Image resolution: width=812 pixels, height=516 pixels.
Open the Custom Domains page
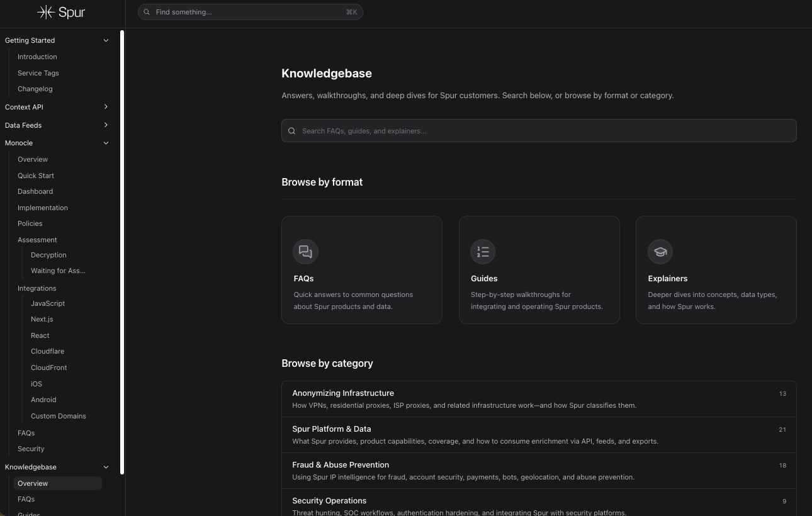pos(59,416)
